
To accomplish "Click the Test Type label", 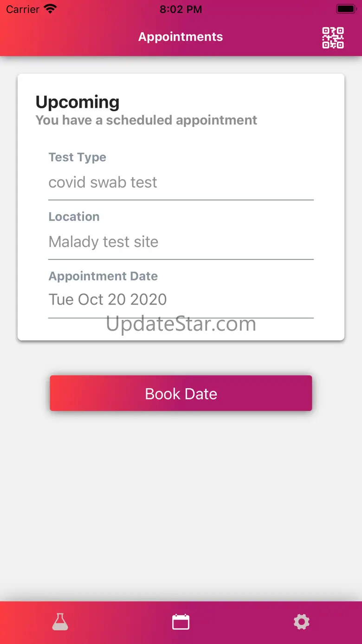I will point(78,157).
